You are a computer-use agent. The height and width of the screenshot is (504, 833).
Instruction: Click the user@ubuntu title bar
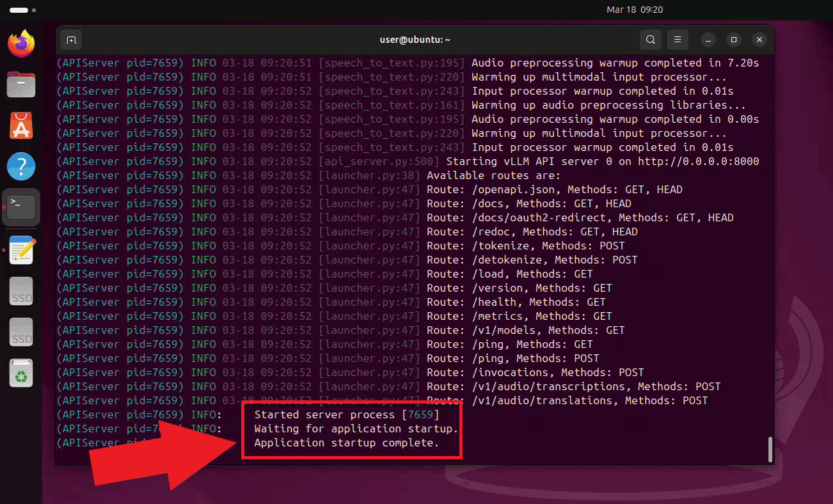(x=415, y=39)
